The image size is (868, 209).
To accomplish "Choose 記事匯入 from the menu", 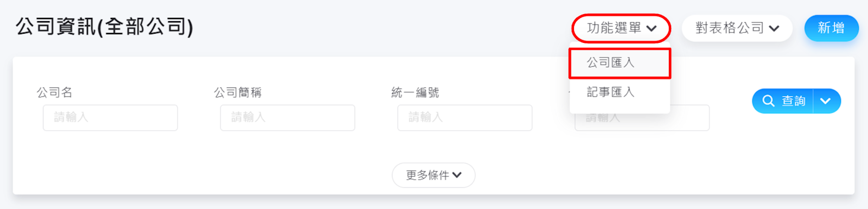I will (620, 92).
